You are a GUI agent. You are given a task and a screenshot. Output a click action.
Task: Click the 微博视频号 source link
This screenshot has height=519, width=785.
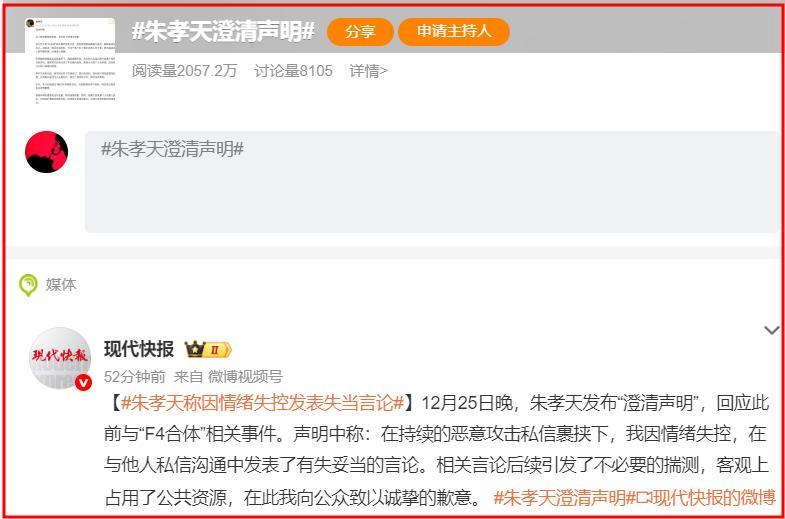[245, 376]
